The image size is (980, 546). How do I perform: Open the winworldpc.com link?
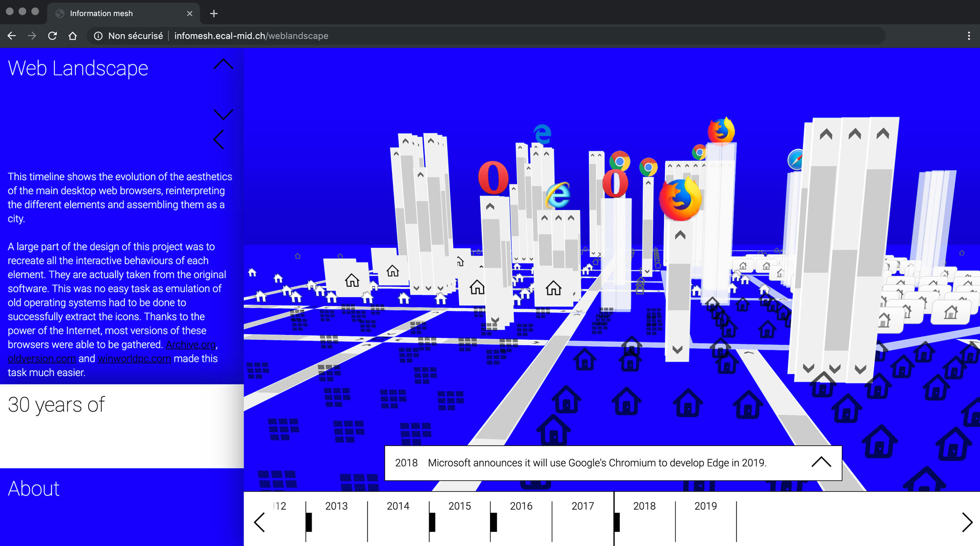click(x=134, y=358)
